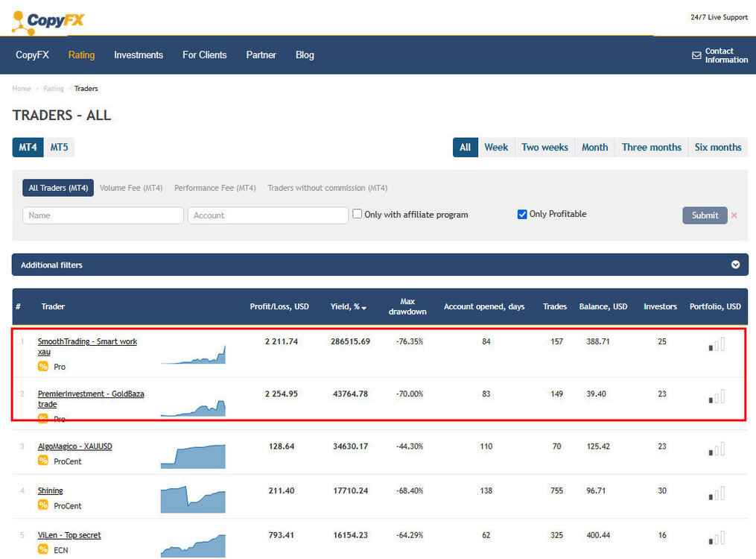Sort by Trades column header
The height and width of the screenshot is (559, 756).
tap(555, 307)
